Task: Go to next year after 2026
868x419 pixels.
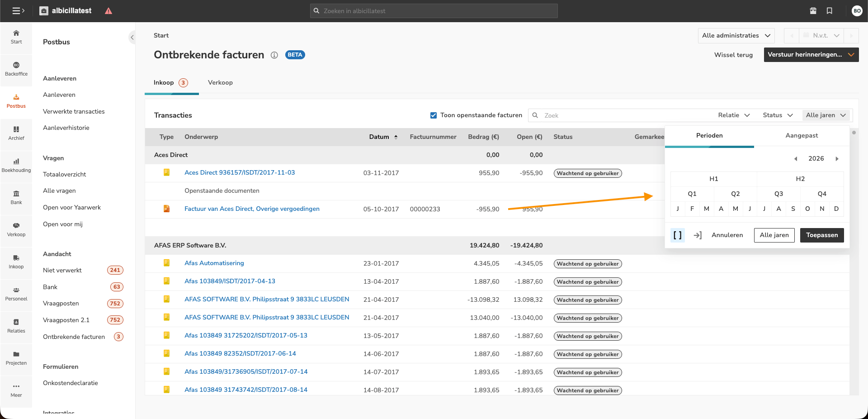Action: pos(837,159)
